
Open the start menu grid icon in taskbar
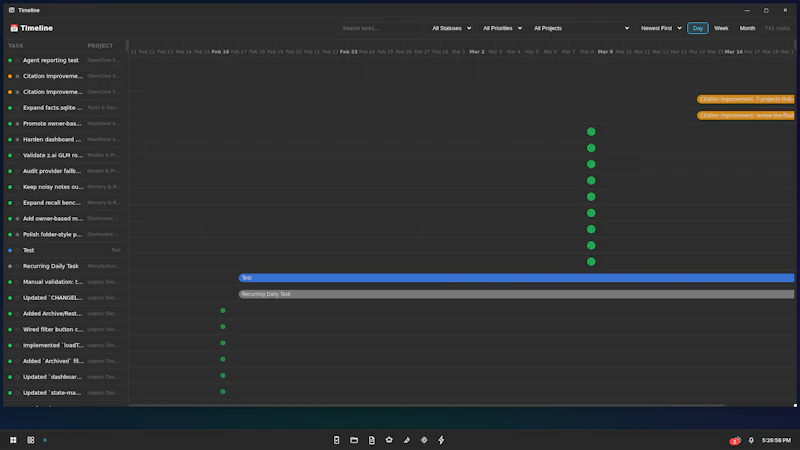click(x=13, y=440)
